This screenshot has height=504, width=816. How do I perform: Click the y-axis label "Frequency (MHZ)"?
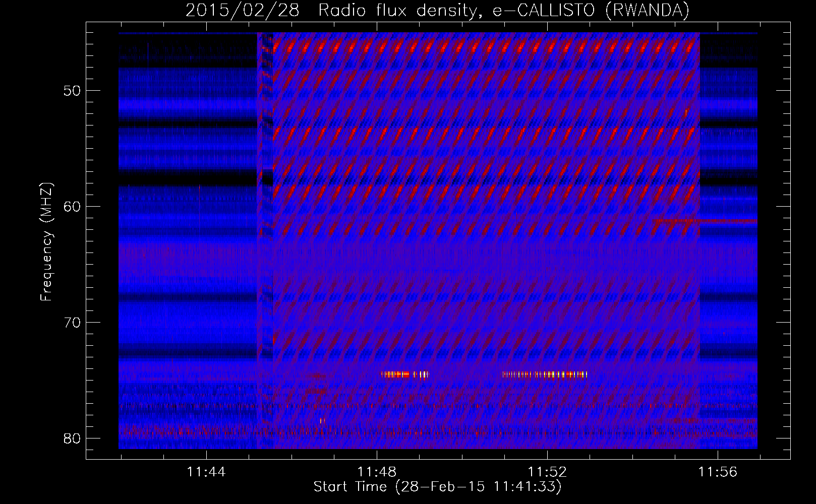coord(46,242)
